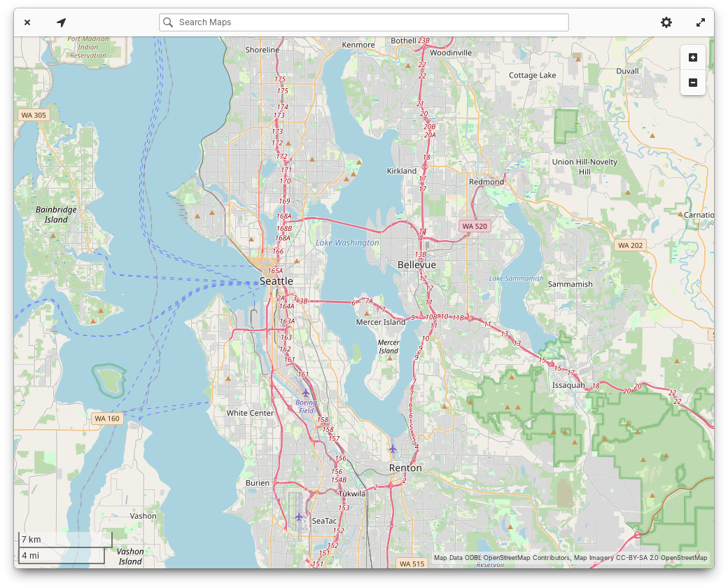Toggle fullscreen with the expand arrows icon

coord(701,22)
